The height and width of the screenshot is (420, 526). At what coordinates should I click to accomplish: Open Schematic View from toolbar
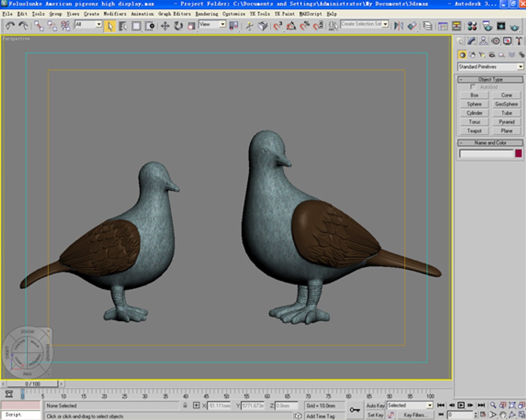click(x=456, y=26)
